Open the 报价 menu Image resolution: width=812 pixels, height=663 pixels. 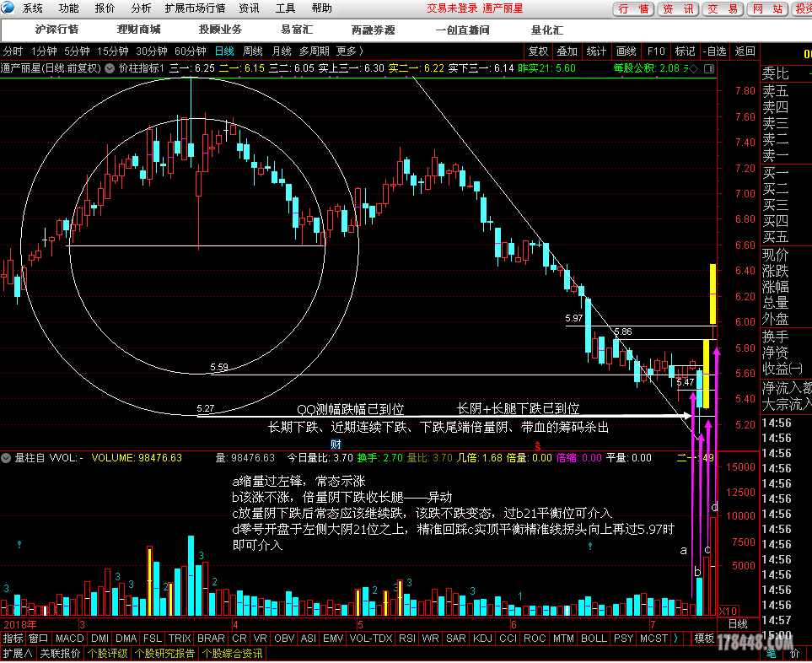105,8
